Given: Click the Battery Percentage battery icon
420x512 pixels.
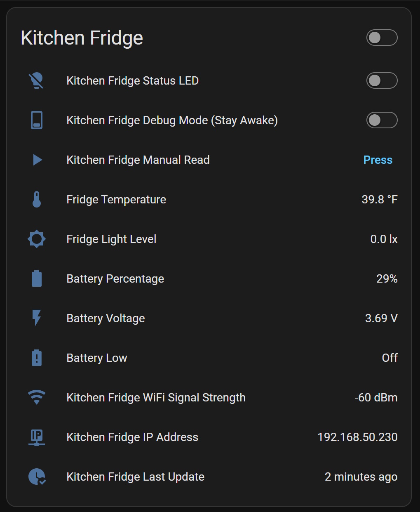Looking at the screenshot, I should tap(37, 278).
